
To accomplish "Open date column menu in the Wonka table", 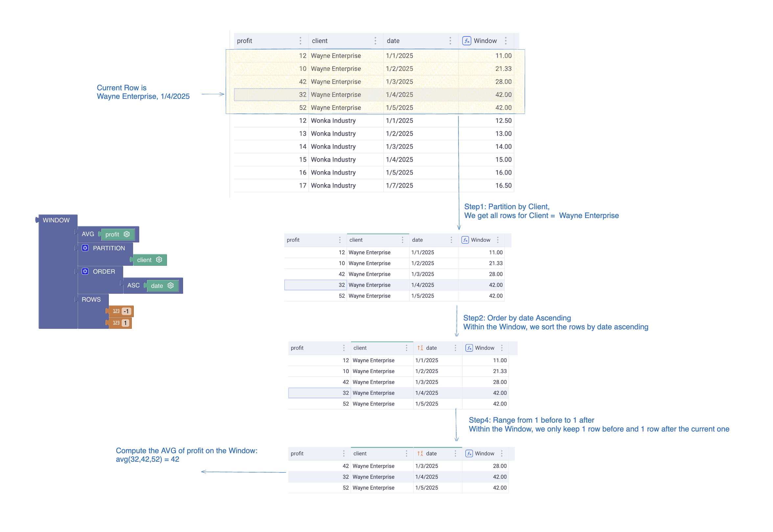I will click(450, 41).
